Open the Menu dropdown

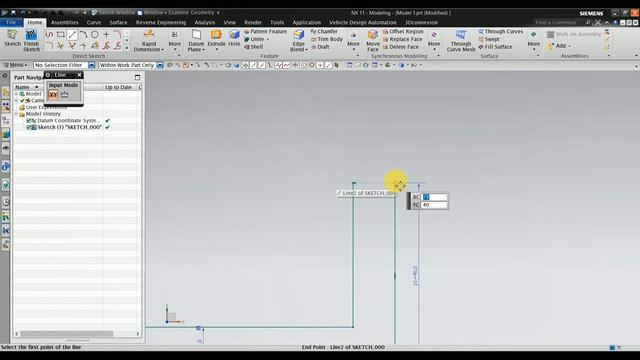[16, 65]
